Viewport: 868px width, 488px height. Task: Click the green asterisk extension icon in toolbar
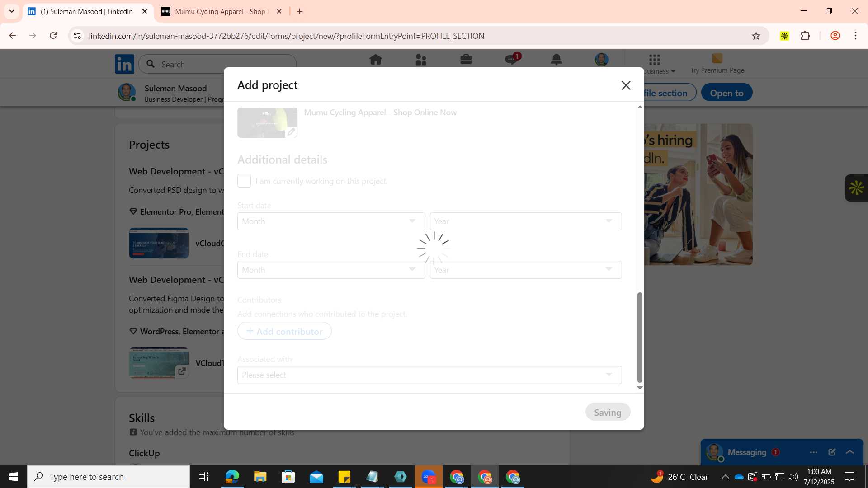(x=784, y=36)
